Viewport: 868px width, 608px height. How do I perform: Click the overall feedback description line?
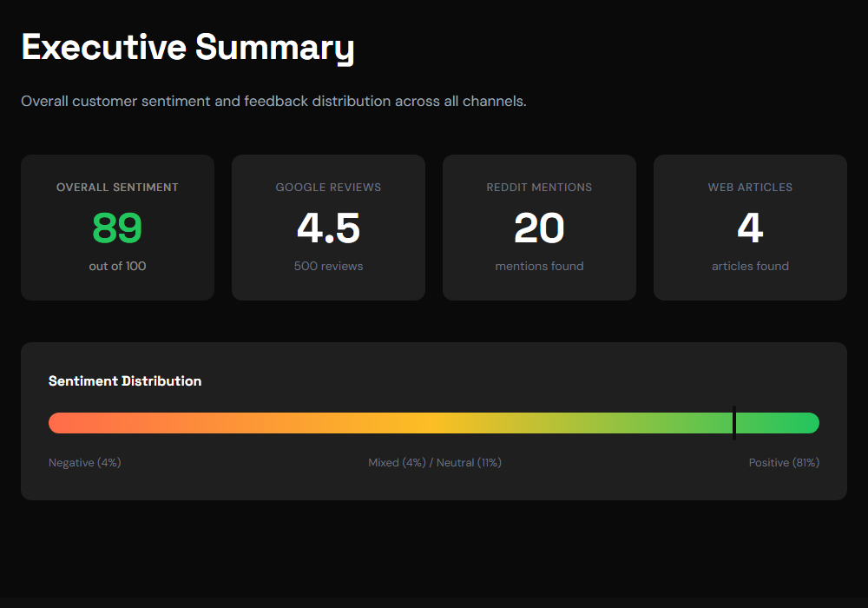(273, 101)
